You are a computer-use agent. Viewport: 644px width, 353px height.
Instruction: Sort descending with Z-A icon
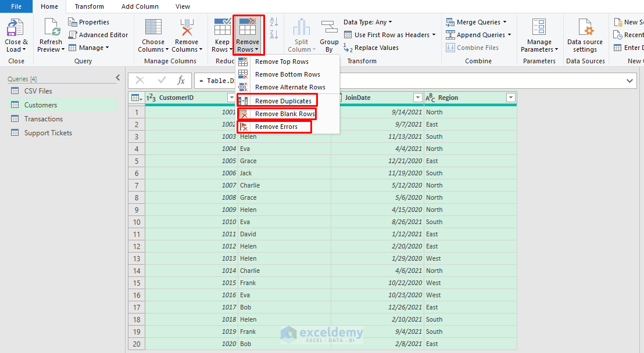coord(274,34)
